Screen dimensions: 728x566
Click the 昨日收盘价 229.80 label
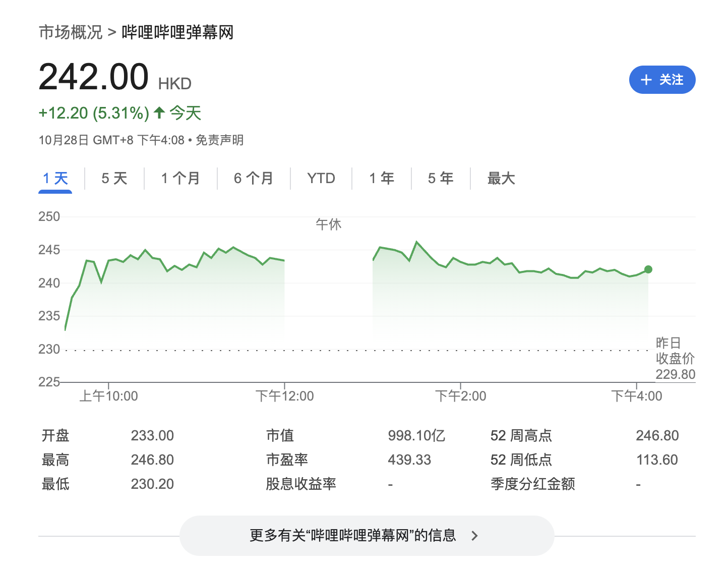(675, 359)
